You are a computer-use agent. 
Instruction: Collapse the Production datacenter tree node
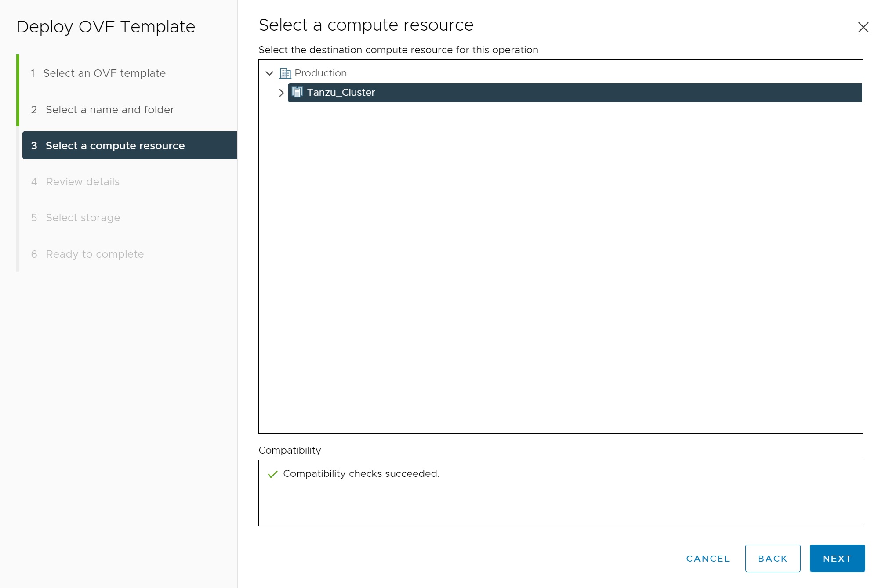click(269, 73)
